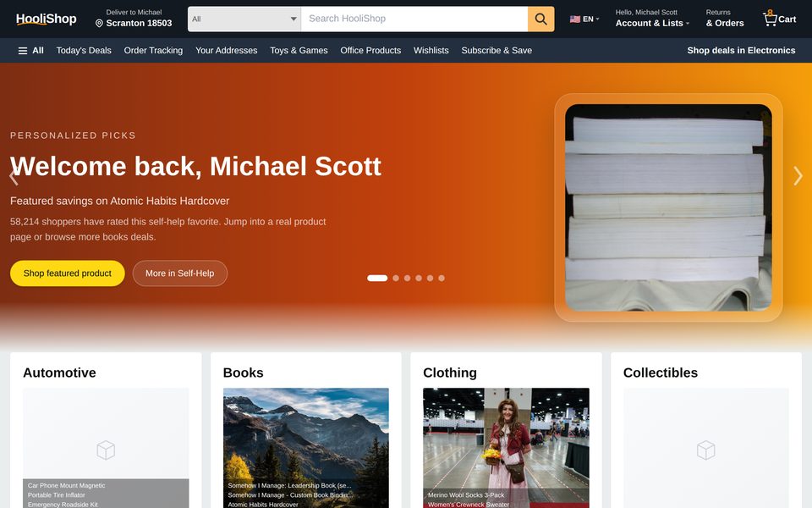Click the location pin icon beside Scranton 18503
The width and height of the screenshot is (812, 508).
[100, 24]
